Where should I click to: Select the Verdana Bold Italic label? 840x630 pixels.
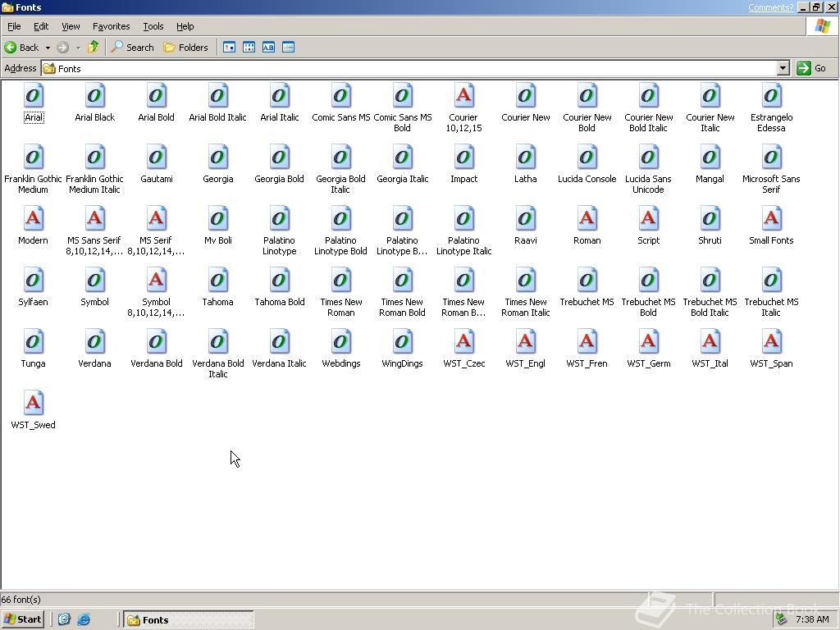point(218,368)
